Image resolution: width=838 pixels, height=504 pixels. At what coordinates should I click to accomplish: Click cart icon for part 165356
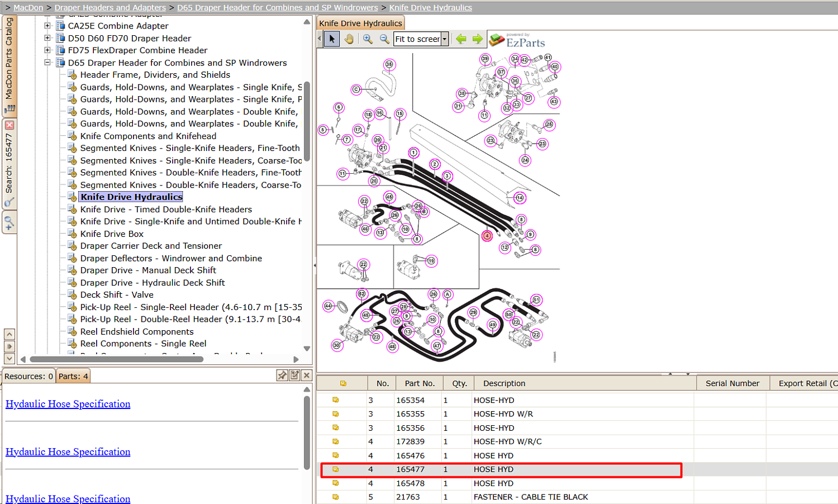pos(336,428)
